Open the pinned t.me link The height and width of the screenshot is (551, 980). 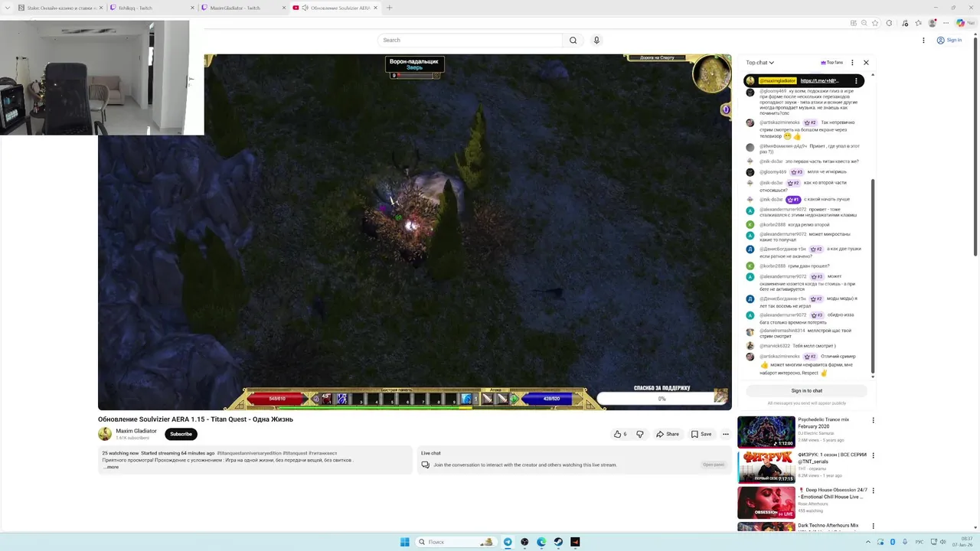click(819, 80)
